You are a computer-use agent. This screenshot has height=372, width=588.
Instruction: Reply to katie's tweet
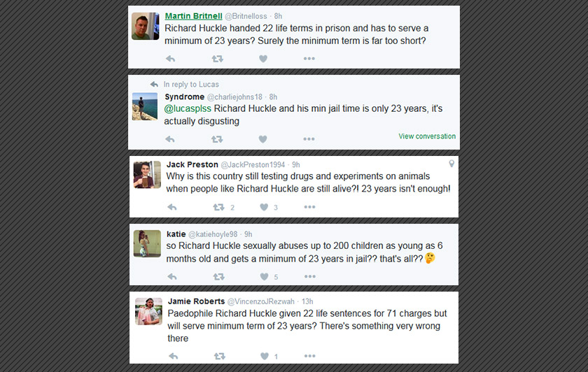172,277
